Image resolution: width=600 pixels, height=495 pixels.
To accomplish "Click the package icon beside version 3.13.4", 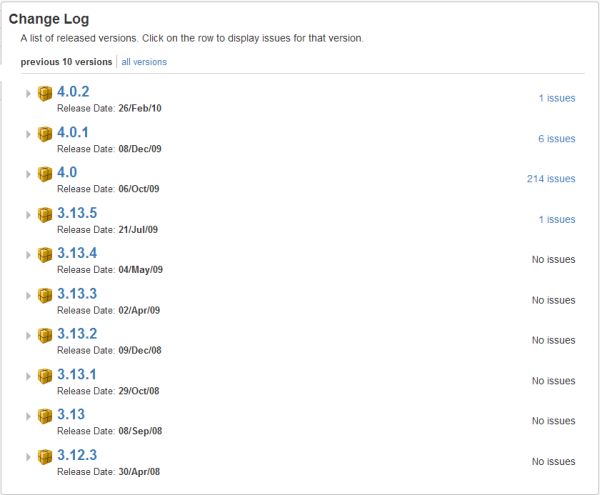I will (45, 255).
